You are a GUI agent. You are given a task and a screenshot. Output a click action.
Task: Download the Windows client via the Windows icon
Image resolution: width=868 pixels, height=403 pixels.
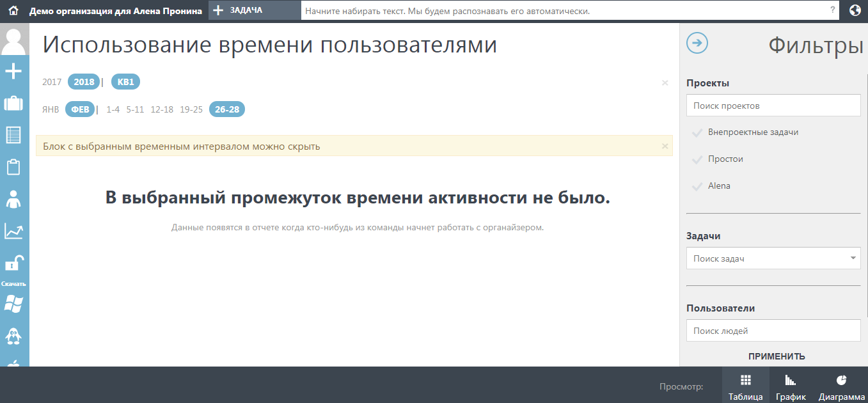[x=13, y=304]
